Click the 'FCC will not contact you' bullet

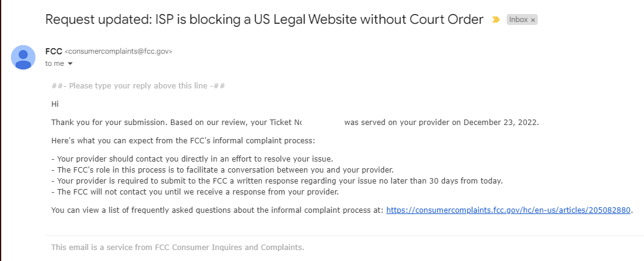[x=195, y=192]
